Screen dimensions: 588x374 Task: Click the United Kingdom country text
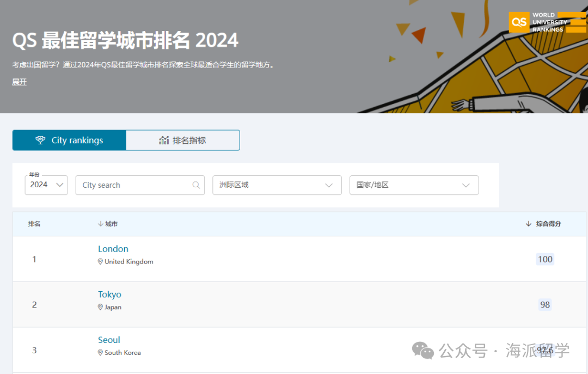point(129,261)
